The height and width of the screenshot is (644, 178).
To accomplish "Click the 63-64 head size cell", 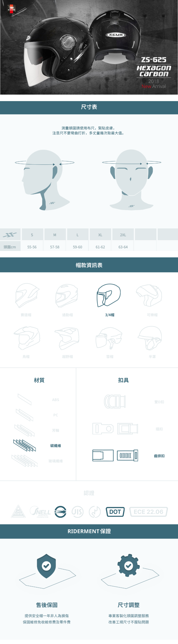I will tap(123, 247).
